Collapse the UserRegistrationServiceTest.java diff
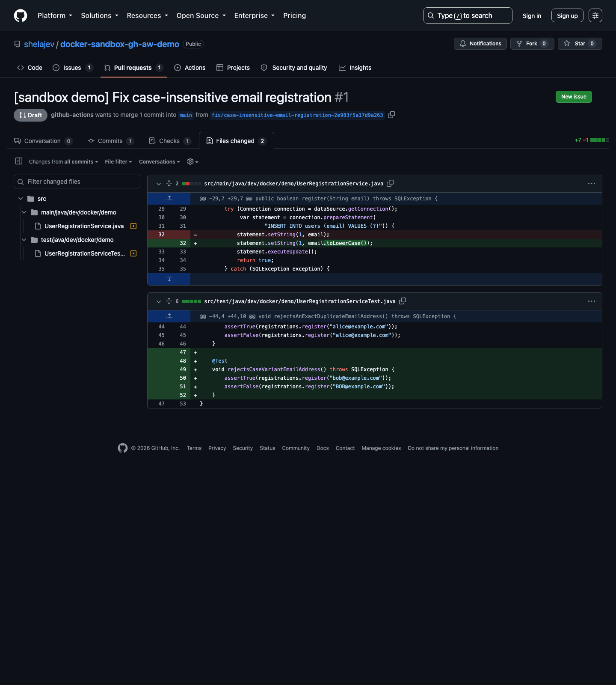This screenshot has width=616, height=685. click(x=159, y=301)
